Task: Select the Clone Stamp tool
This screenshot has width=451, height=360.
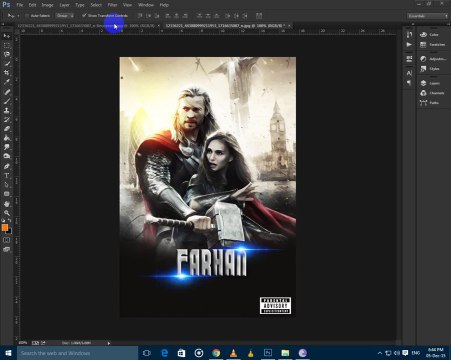Action: (7, 110)
